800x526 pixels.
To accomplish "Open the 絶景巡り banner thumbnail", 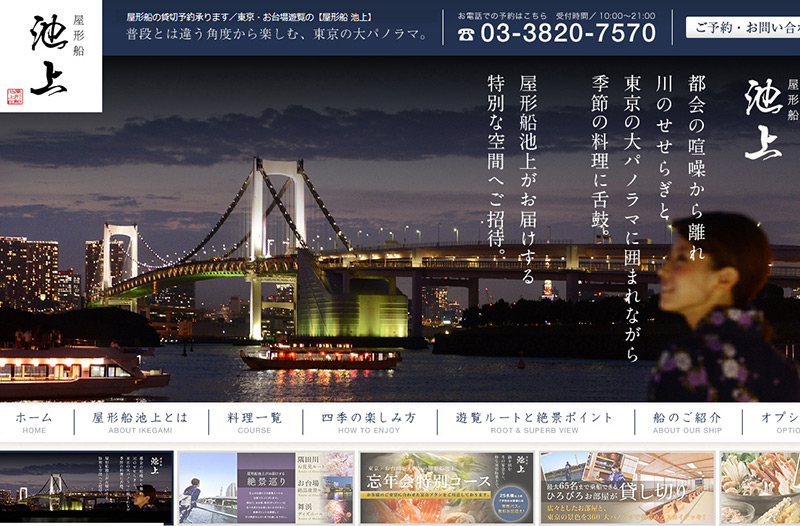I will pos(265,487).
